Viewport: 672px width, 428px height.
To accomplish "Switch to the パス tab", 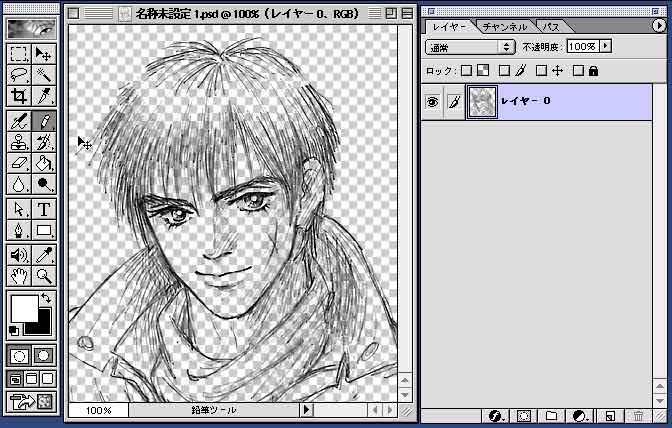I will tap(550, 27).
